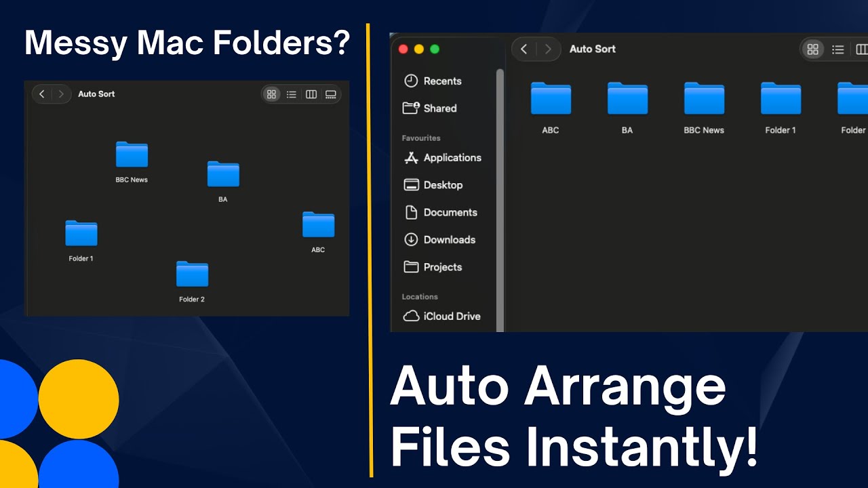Open Applications in the sidebar
The width and height of the screenshot is (868, 488).
coord(443,157)
